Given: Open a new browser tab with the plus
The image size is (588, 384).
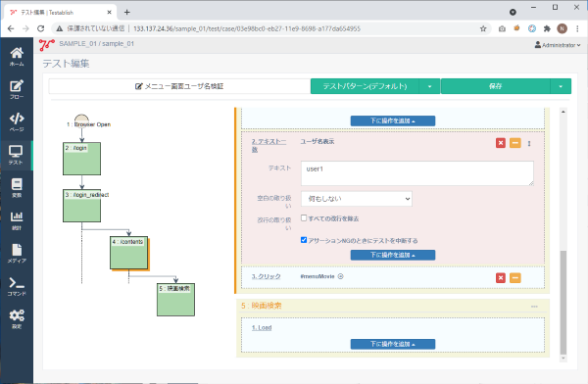Looking at the screenshot, I should pyautogui.click(x=127, y=13).
